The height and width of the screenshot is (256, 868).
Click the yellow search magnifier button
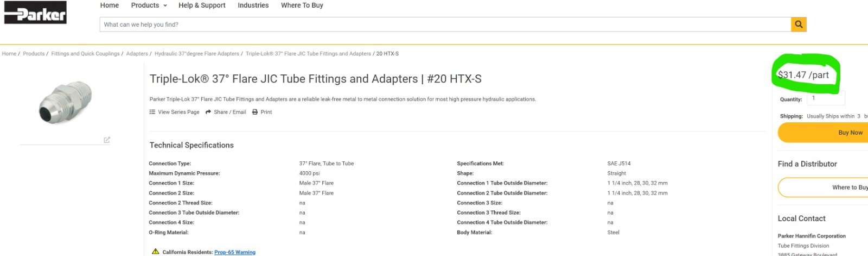(799, 24)
